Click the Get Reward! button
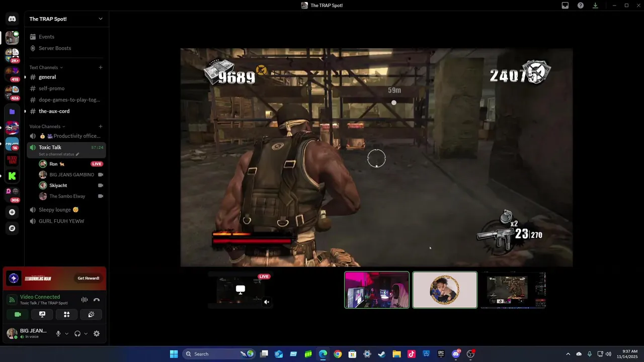Image resolution: width=644 pixels, height=362 pixels. [x=89, y=278]
